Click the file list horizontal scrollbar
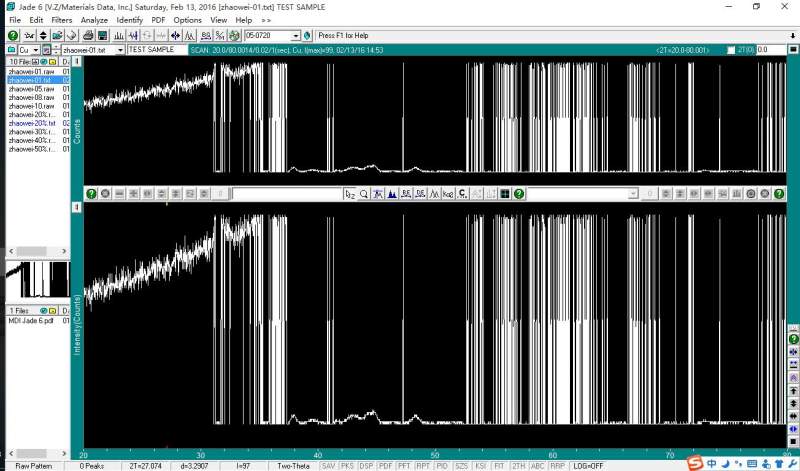Image resolution: width=800 pixels, height=471 pixels. click(x=37, y=251)
